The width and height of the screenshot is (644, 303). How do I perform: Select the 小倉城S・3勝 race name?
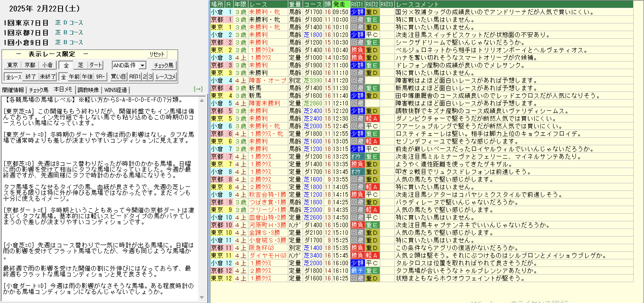click(267, 240)
